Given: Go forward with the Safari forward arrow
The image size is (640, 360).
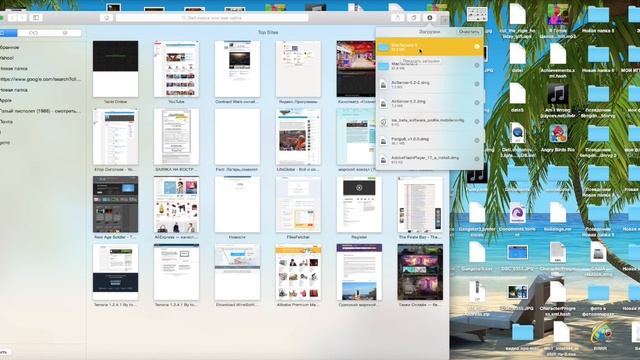Looking at the screenshot, I should (22, 18).
